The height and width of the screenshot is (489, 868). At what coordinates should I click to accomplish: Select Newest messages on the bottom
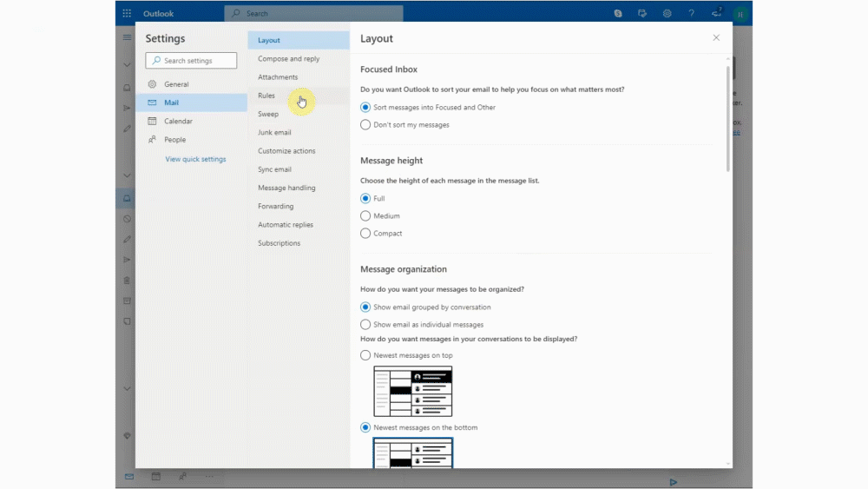pos(365,427)
